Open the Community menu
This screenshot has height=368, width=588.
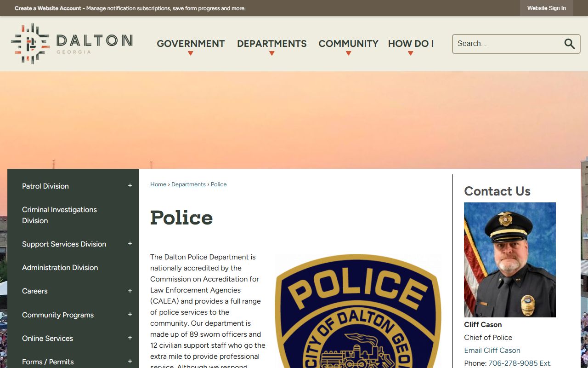[x=348, y=44]
